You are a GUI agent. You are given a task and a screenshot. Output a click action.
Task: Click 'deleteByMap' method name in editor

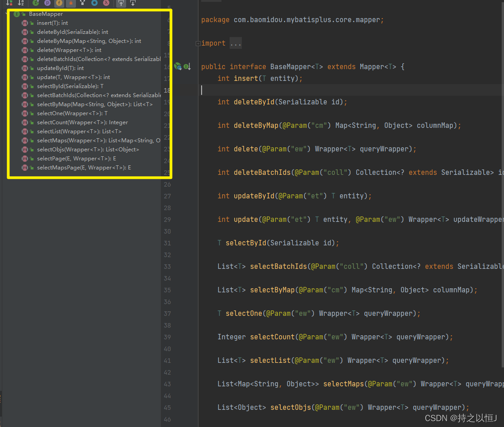click(256, 125)
